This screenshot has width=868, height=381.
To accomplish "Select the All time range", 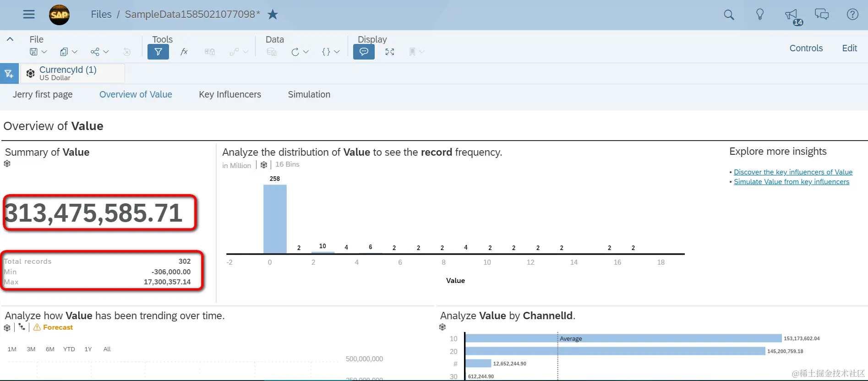I will click(x=107, y=349).
